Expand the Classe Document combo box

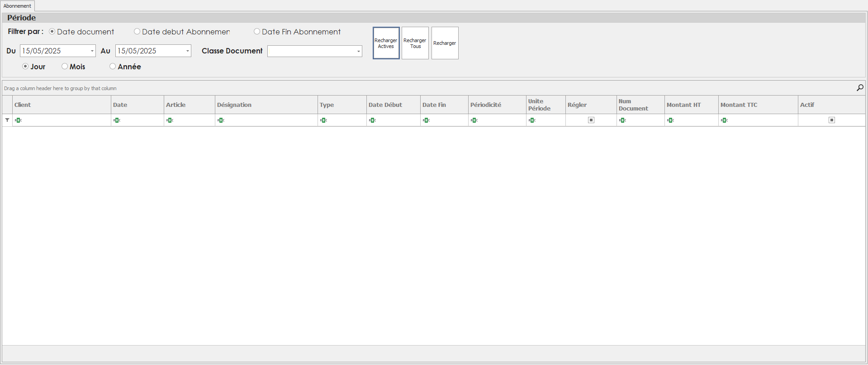point(358,51)
